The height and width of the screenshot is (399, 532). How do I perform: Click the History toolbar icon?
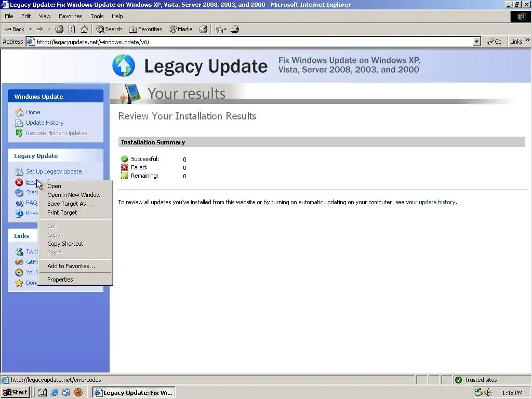coord(203,29)
